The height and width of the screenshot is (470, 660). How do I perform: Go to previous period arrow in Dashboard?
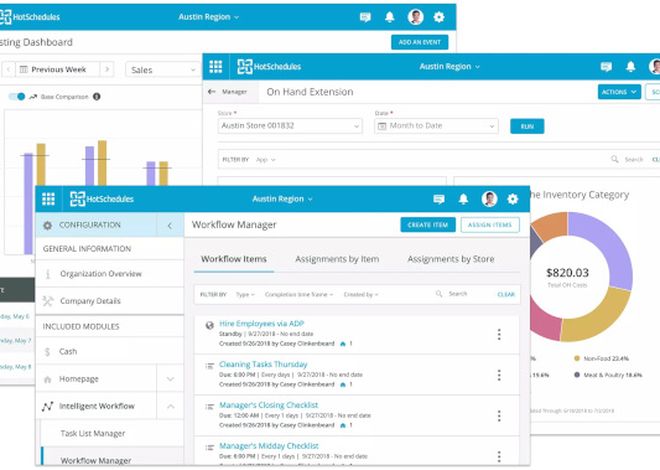[x=8, y=69]
